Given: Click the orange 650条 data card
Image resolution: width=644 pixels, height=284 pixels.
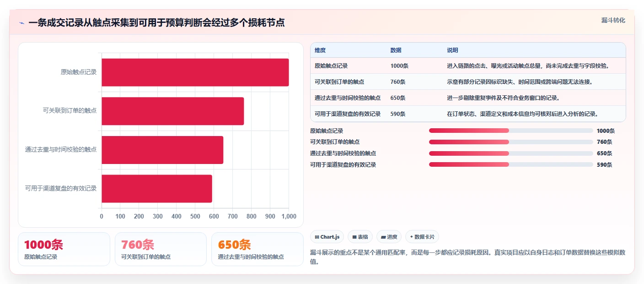Looking at the screenshot, I should (258, 249).
